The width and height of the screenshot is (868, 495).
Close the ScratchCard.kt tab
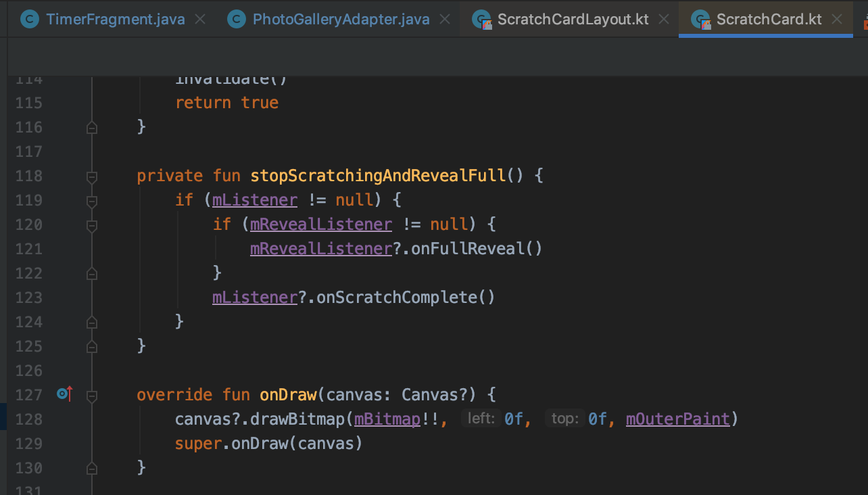[x=838, y=19]
